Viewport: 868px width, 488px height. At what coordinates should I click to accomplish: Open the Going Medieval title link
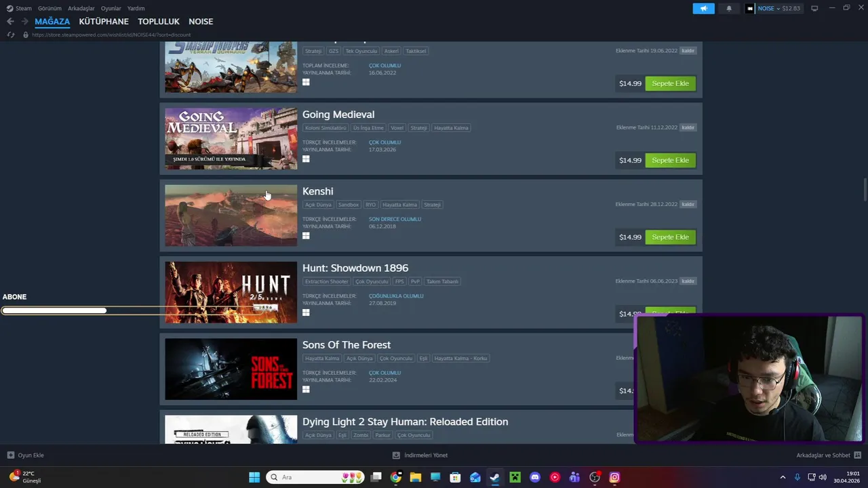click(x=338, y=115)
